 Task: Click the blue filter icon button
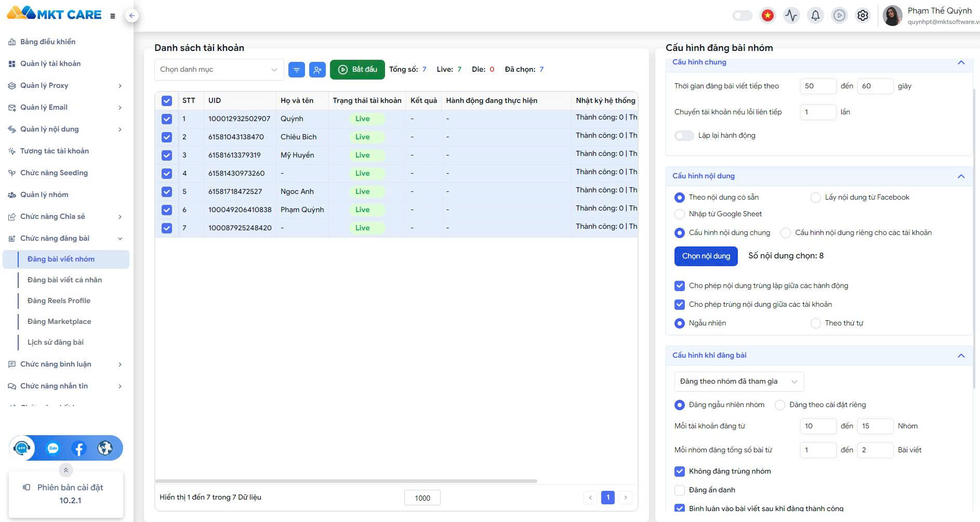297,70
